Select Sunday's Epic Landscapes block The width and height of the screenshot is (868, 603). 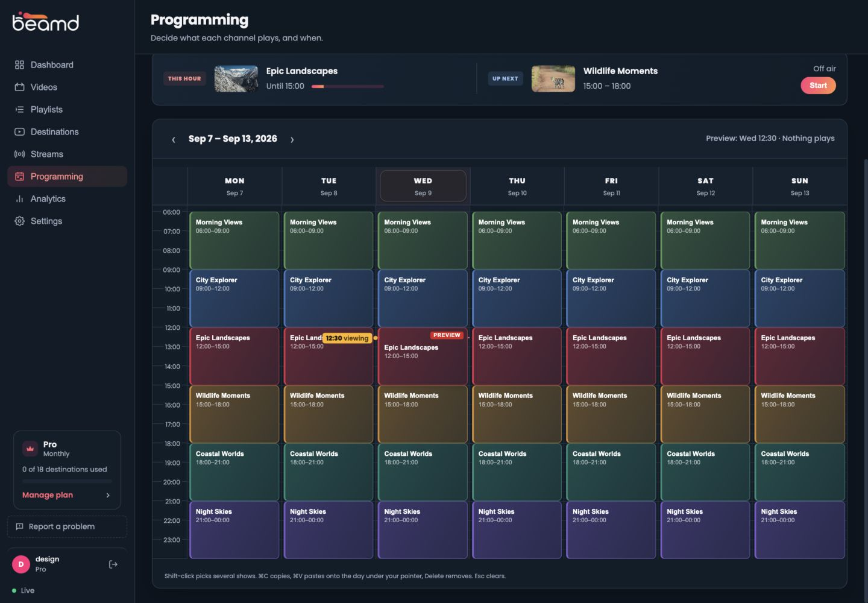pyautogui.click(x=800, y=356)
